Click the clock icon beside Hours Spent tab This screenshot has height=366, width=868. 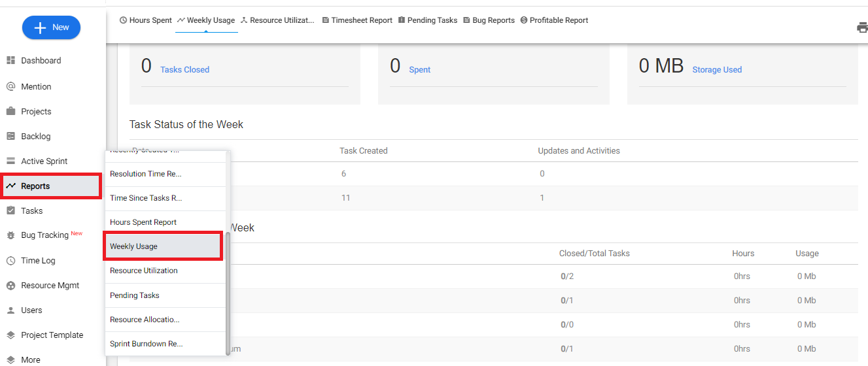tap(123, 20)
